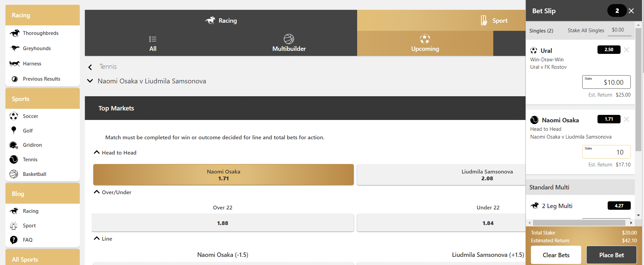
Task: Click the Multibuilder basketball icon
Action: point(289,39)
